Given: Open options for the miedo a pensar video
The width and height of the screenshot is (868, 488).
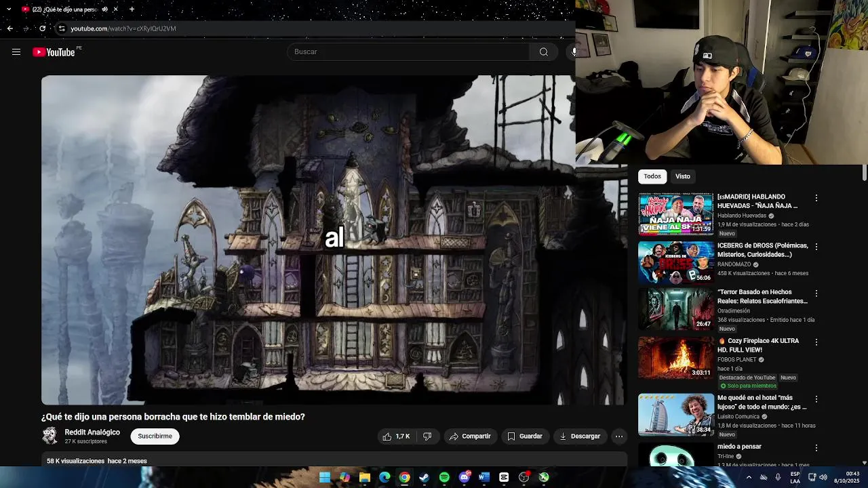Looking at the screenshot, I should (816, 448).
